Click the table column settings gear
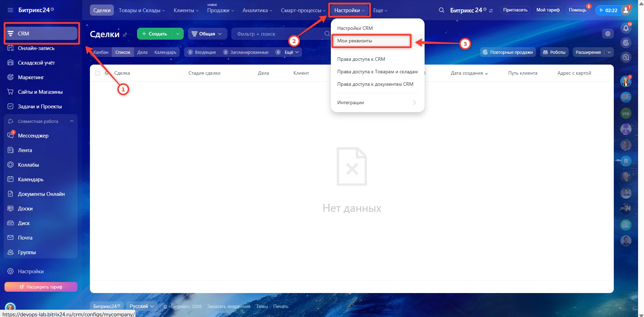 107,73
